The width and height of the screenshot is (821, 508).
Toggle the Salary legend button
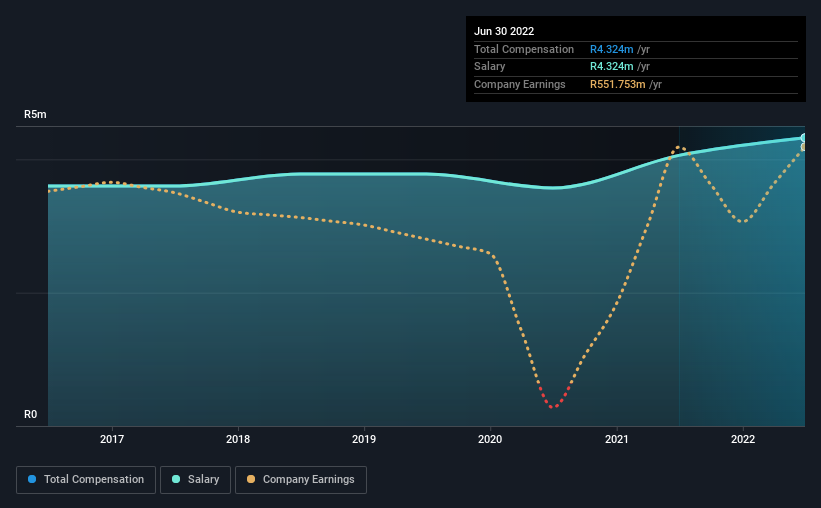coord(195,480)
